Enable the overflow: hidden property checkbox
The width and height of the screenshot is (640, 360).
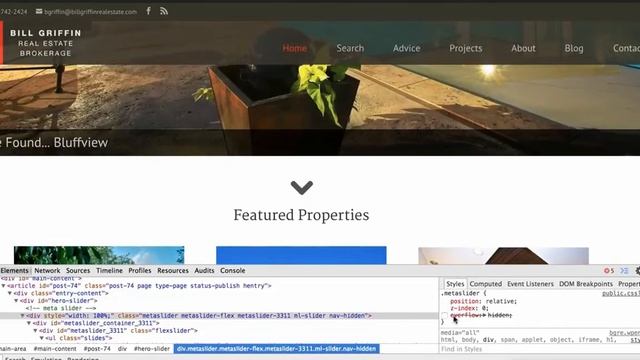click(444, 316)
